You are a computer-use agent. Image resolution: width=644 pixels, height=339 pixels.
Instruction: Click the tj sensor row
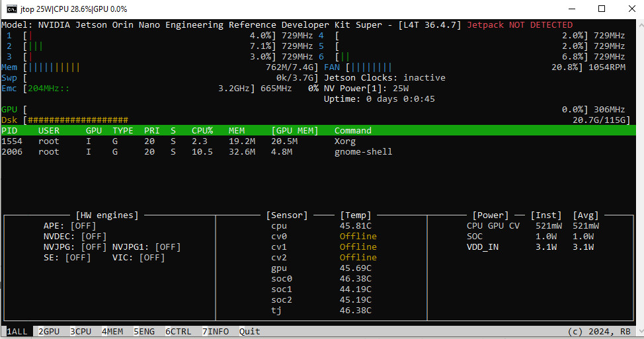(321, 311)
